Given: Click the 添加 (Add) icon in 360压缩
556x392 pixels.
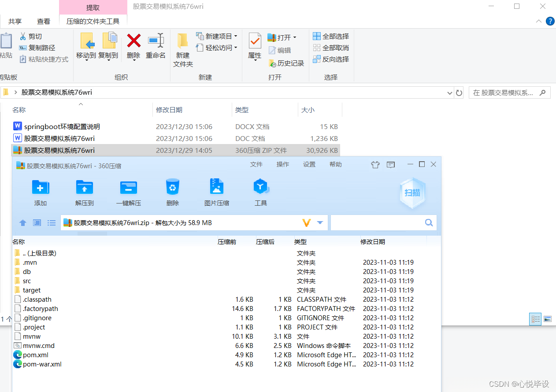Looking at the screenshot, I should [x=41, y=187].
